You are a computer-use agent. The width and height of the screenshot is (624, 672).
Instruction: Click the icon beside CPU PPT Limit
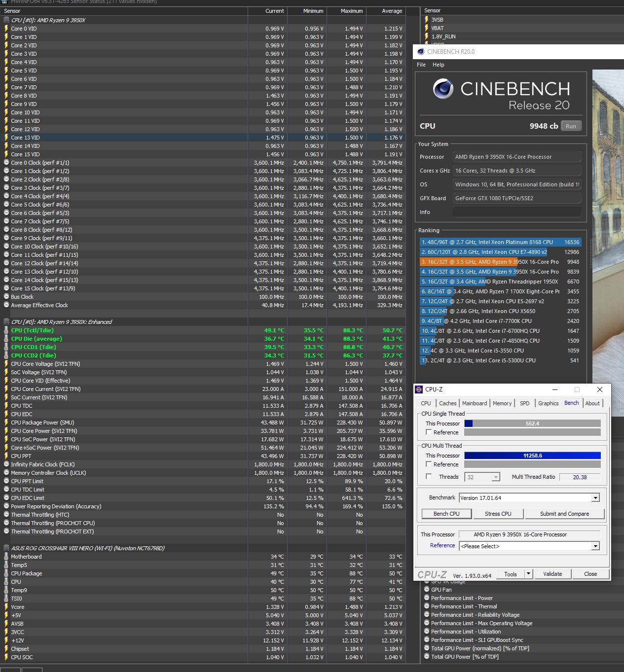tap(6, 481)
